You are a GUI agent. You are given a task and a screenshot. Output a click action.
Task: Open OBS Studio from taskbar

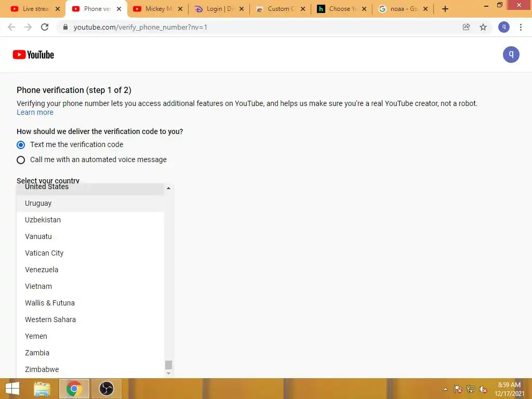(x=106, y=389)
